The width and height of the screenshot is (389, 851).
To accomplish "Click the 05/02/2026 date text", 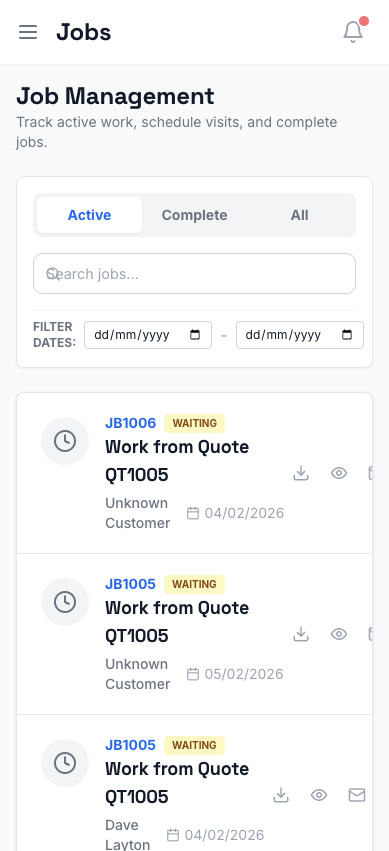I will (244, 674).
